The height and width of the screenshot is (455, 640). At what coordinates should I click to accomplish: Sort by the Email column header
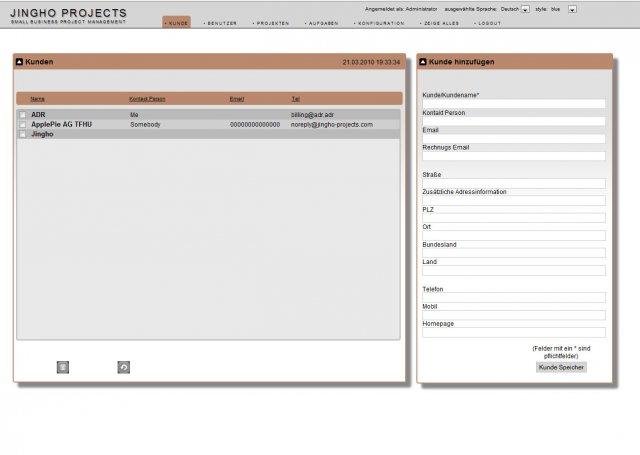(x=237, y=99)
